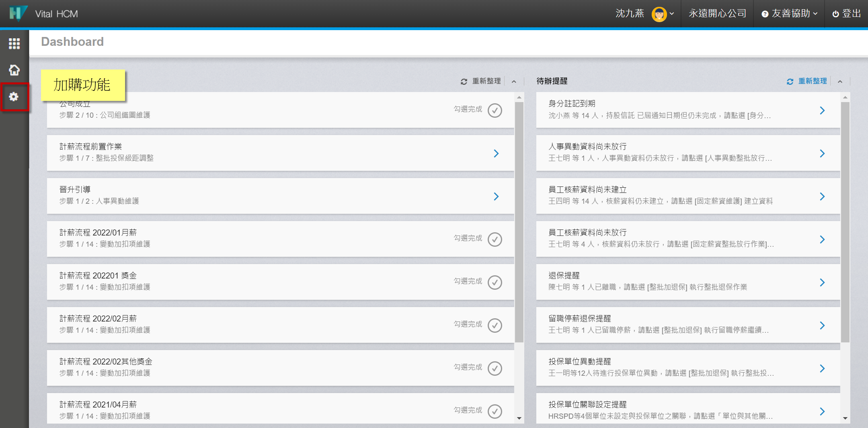Click refresh icon in the left panel header
868x428 pixels.
click(464, 82)
